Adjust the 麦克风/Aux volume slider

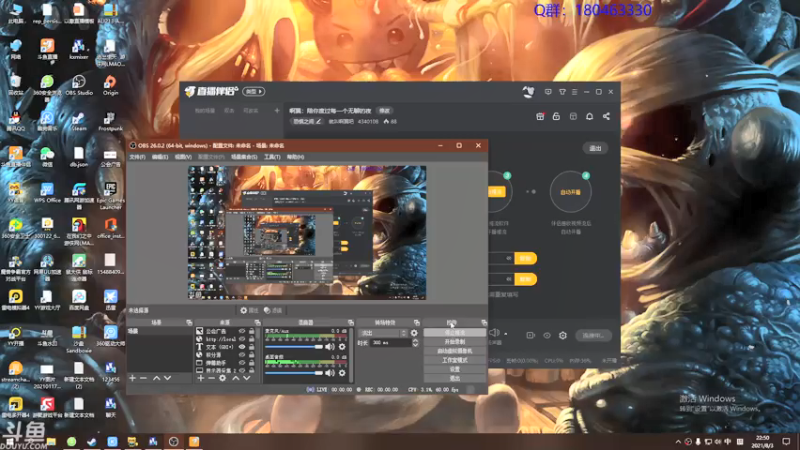click(x=294, y=347)
